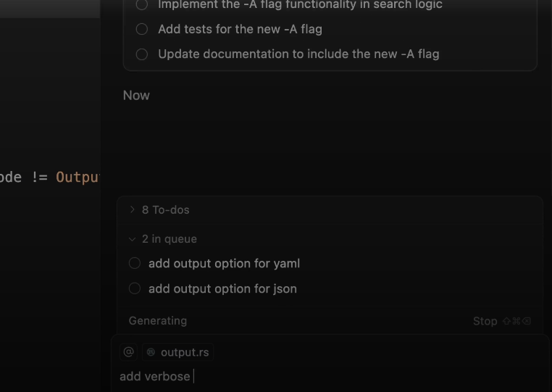The width and height of the screenshot is (552, 392).
Task: Click the @ mention icon in the input
Action: (x=128, y=352)
